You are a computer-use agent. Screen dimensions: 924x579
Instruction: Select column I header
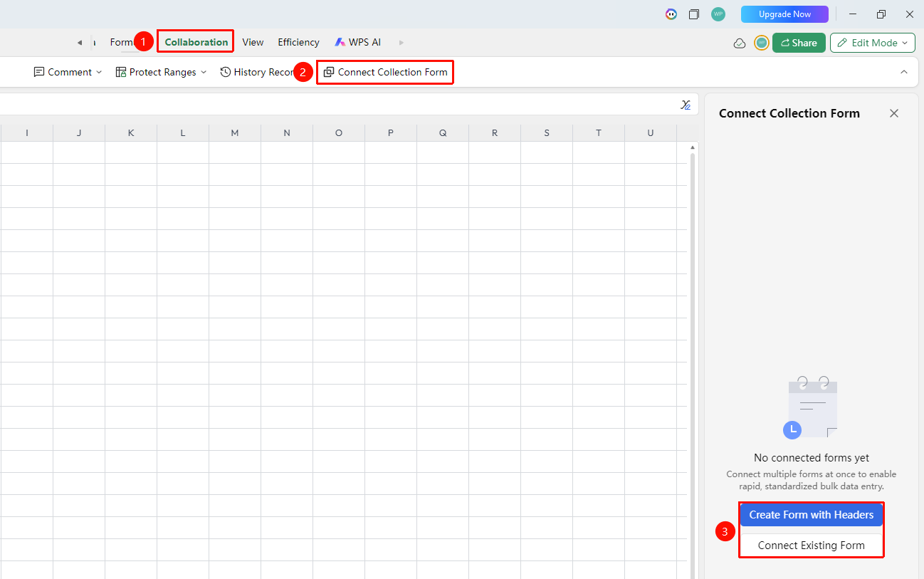(x=27, y=133)
